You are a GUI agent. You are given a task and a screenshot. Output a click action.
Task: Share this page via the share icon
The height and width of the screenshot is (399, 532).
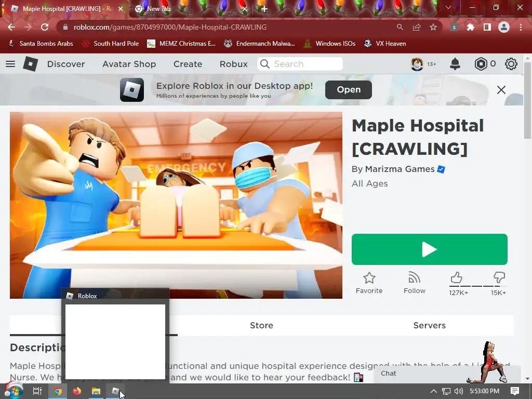click(x=417, y=27)
